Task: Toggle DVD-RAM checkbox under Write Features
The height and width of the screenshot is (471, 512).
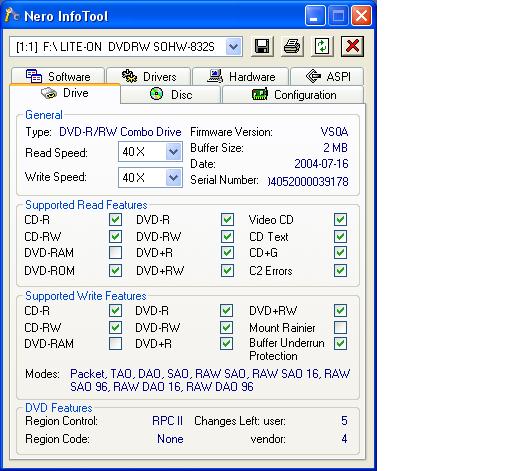Action: coord(115,343)
